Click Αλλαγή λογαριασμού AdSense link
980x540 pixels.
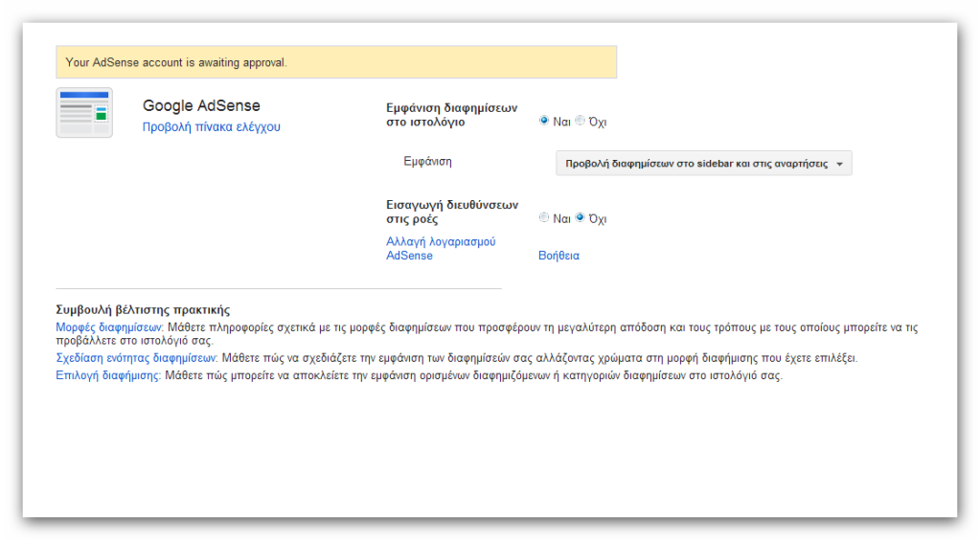pyautogui.click(x=441, y=248)
